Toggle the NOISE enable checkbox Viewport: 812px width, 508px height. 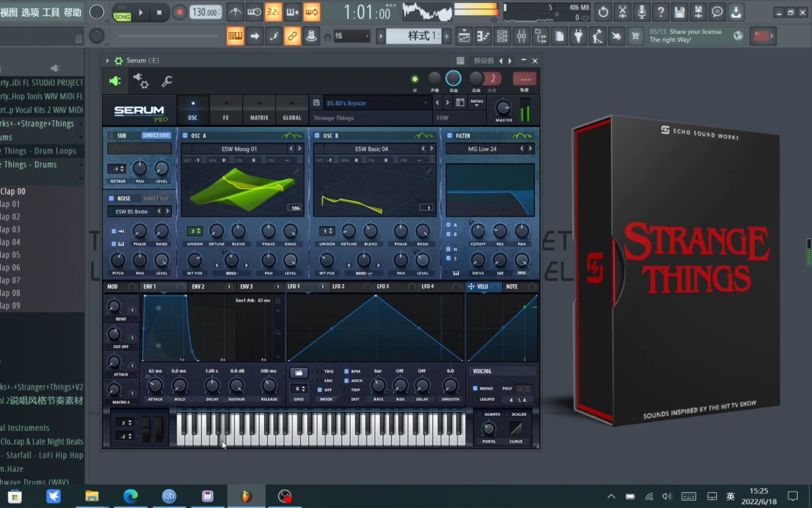click(112, 198)
